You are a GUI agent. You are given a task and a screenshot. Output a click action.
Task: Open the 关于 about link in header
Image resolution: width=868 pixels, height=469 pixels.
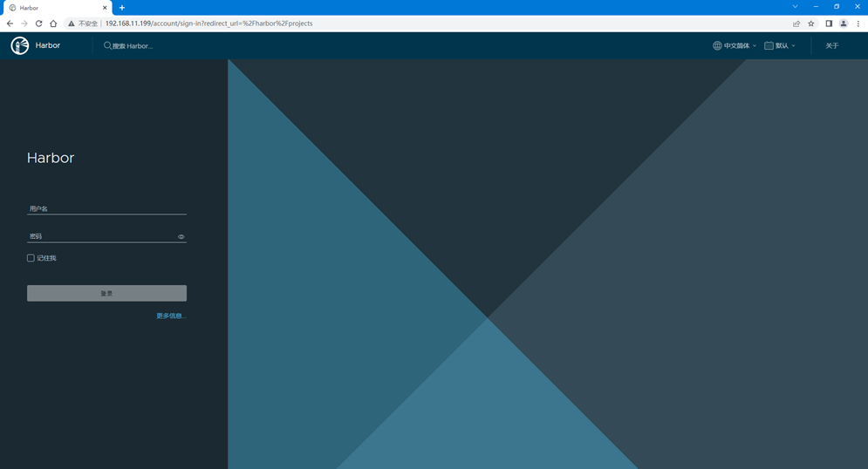click(832, 46)
